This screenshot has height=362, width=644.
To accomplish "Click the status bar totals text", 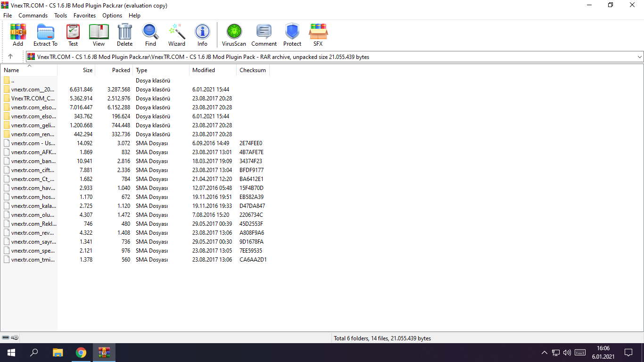I will (382, 338).
